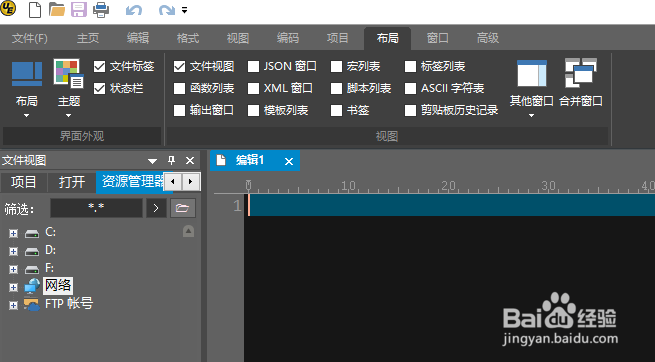This screenshot has width=655, height=362.
Task: Enable the 标签列表 checkbox
Action: tap(411, 66)
